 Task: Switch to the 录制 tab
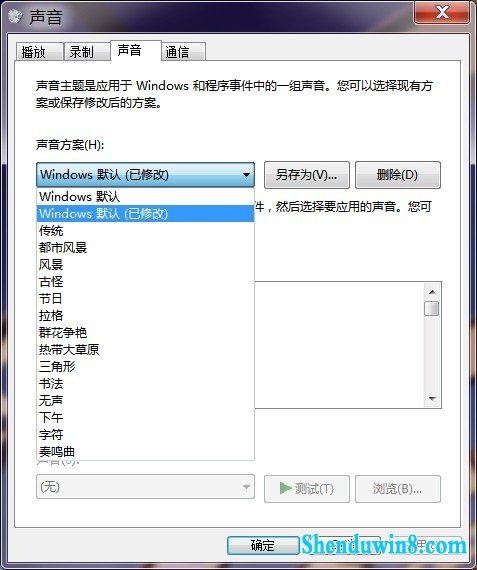pyautogui.click(x=87, y=52)
